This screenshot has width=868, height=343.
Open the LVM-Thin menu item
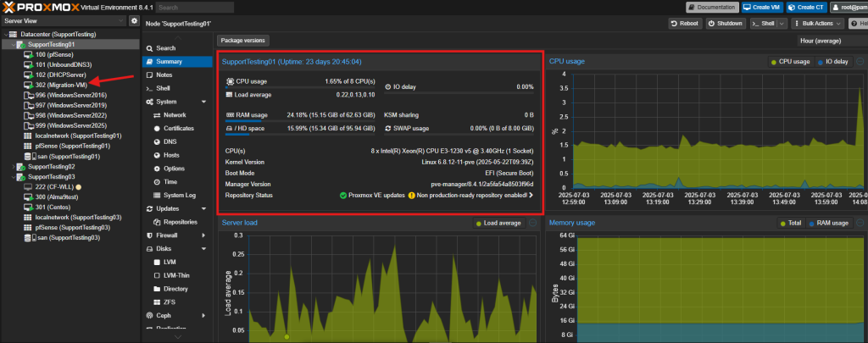(x=177, y=275)
